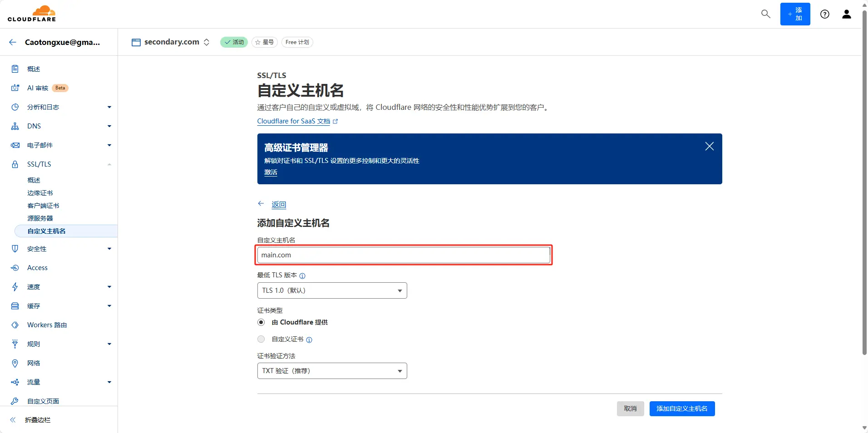
Task: Click the 取消 button
Action: 630,408
